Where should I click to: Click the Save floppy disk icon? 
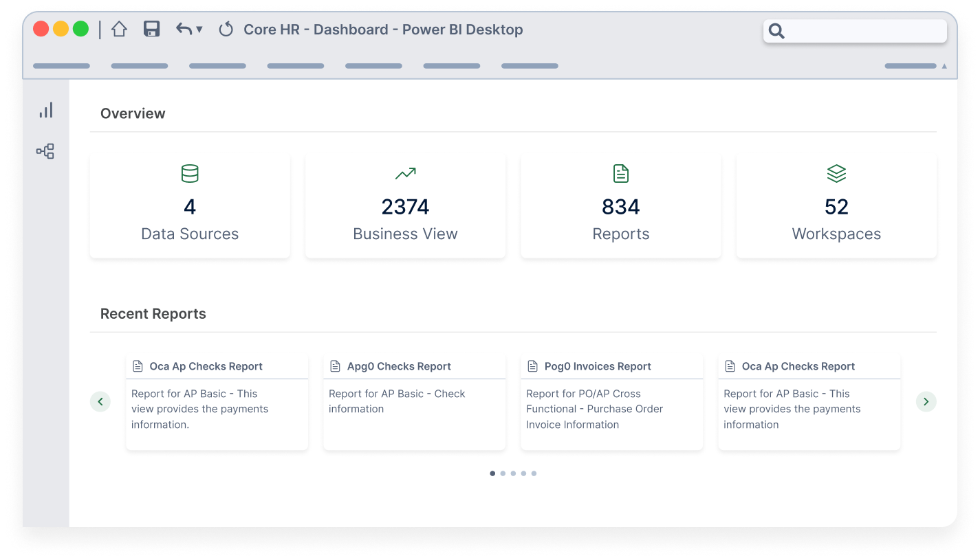click(151, 29)
